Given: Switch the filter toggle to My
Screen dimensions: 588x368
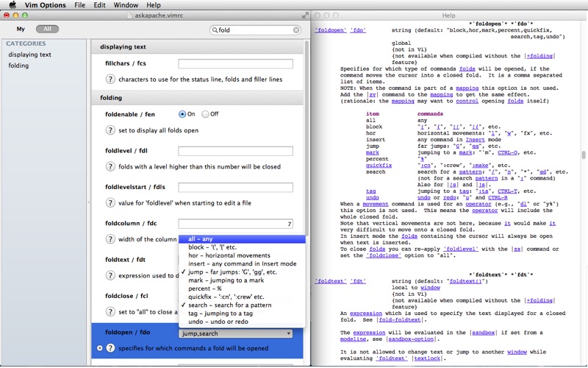Looking at the screenshot, I should [21, 29].
